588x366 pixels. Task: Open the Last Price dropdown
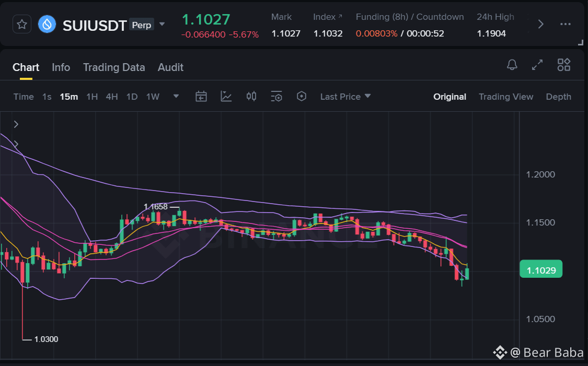[x=345, y=97]
